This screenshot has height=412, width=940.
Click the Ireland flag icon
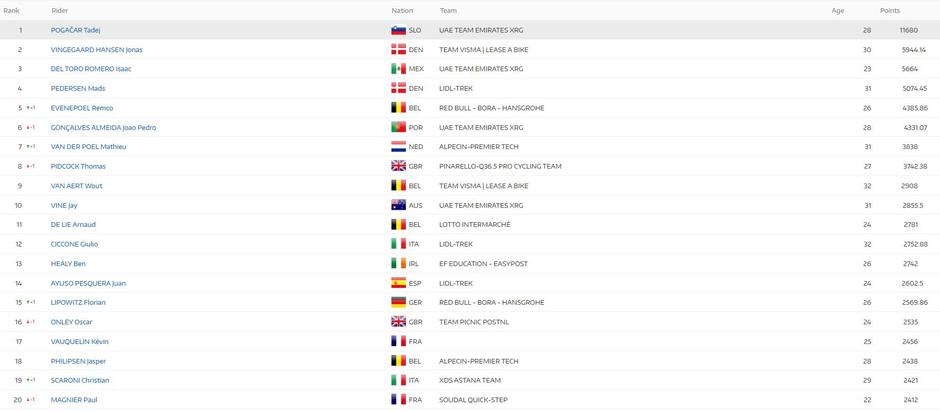(398, 263)
